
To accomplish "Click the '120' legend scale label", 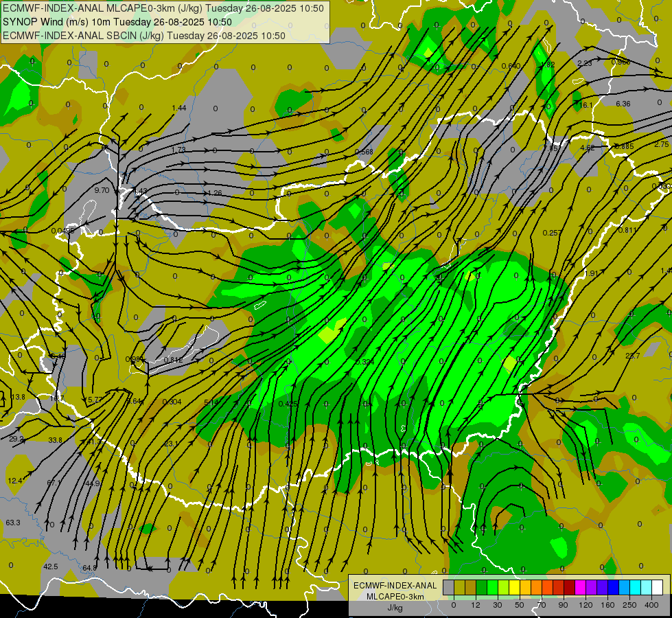I will (586, 605).
